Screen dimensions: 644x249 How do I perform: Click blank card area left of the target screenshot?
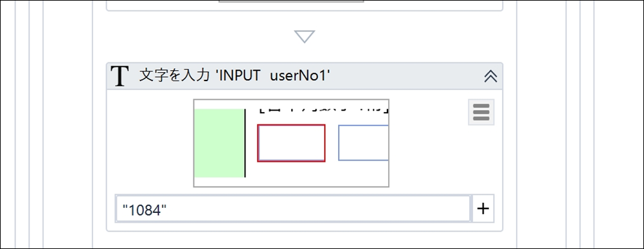coord(150,143)
